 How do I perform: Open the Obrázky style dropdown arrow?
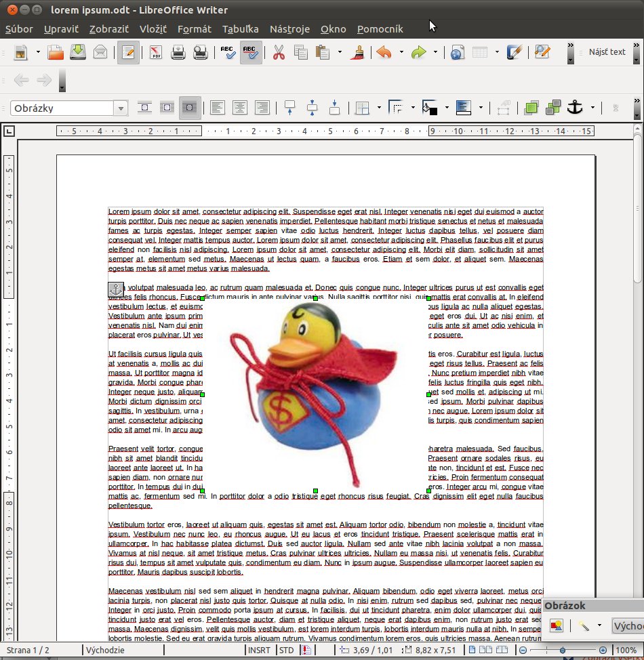(121, 108)
